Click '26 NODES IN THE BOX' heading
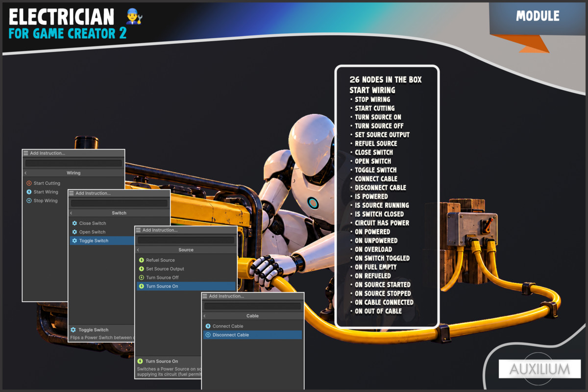This screenshot has height=392, width=588. coord(386,79)
